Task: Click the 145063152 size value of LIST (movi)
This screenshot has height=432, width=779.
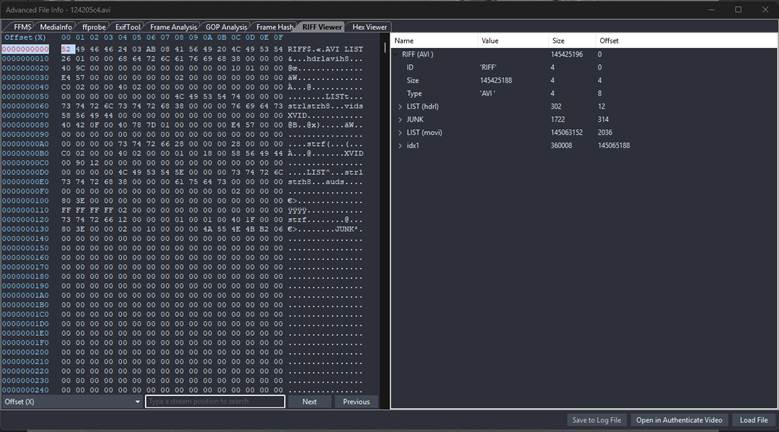Action: (566, 133)
